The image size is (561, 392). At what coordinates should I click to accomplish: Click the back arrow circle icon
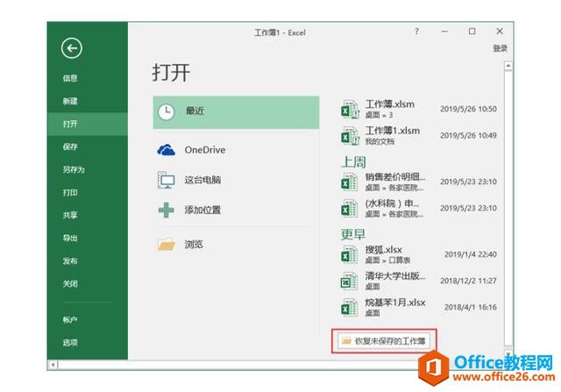point(72,48)
